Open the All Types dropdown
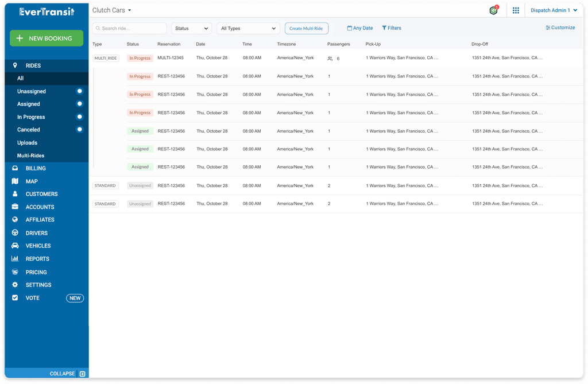 [248, 29]
